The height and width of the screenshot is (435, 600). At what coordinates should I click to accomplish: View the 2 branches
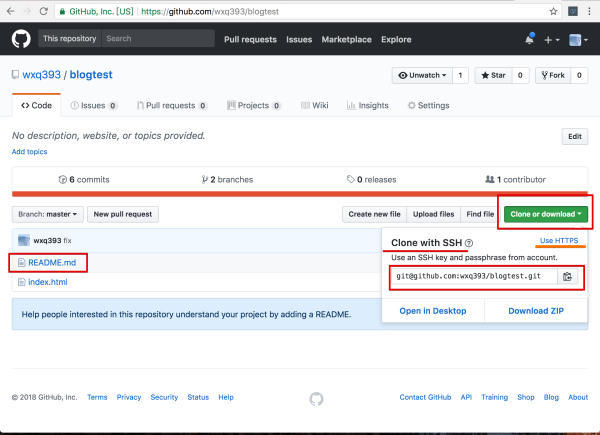(x=227, y=179)
